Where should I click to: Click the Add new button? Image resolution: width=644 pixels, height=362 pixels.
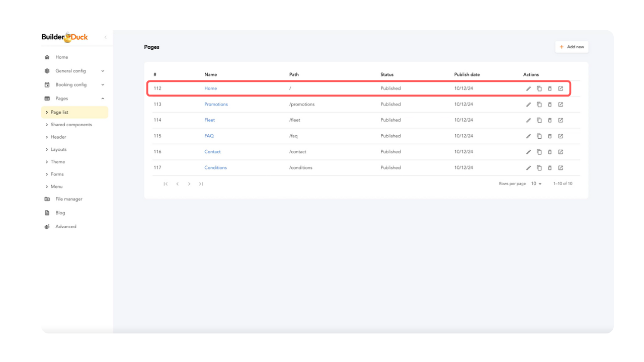[572, 47]
